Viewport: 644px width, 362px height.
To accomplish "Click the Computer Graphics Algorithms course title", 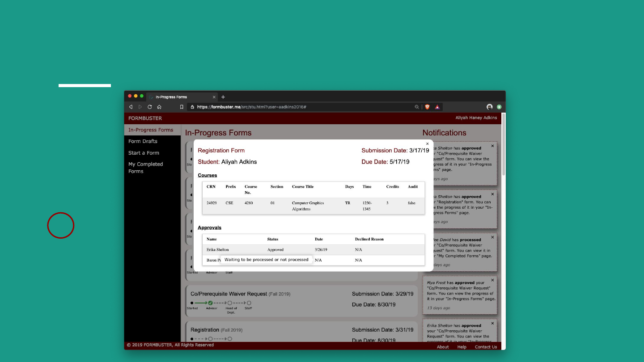I will point(308,206).
